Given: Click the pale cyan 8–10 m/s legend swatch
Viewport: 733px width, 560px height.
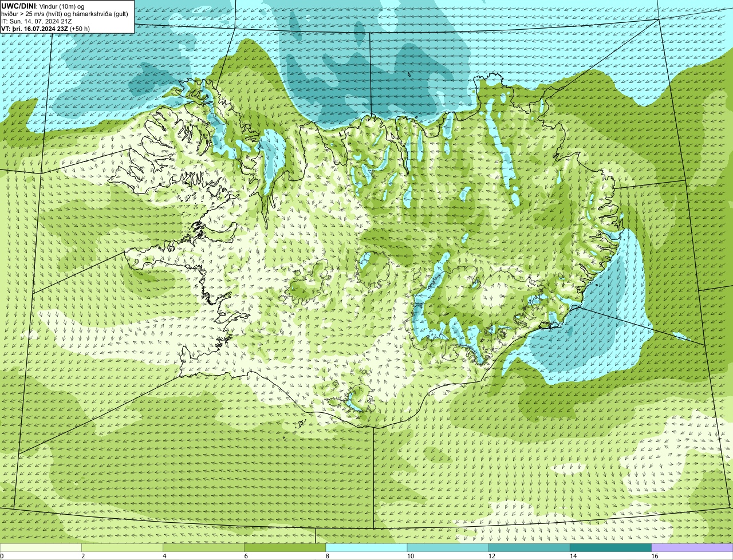Looking at the screenshot, I should tap(366, 548).
